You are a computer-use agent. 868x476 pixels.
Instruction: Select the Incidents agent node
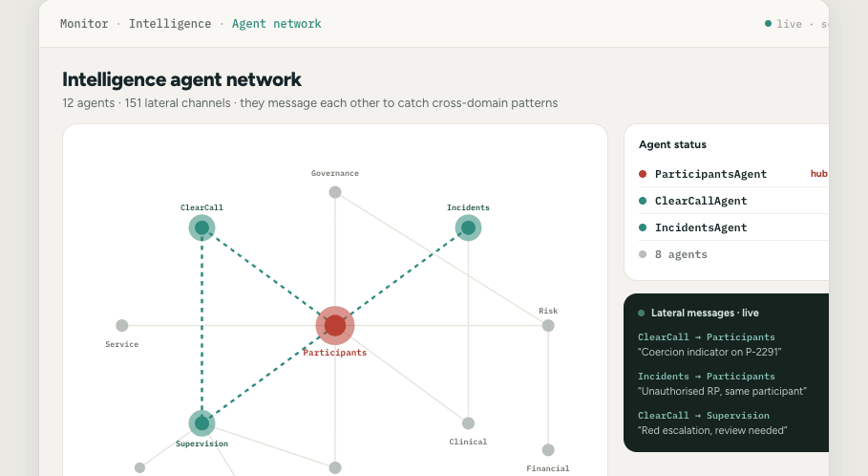468,227
